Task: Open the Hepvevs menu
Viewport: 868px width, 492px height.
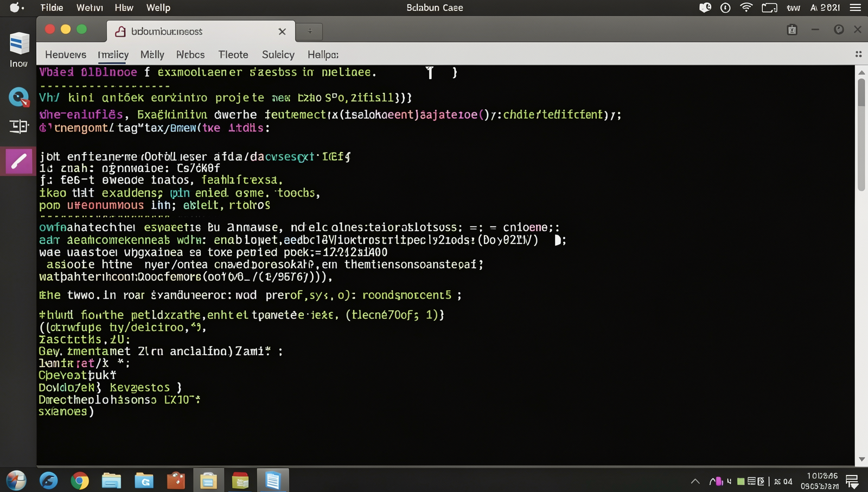Action: [x=66, y=54]
